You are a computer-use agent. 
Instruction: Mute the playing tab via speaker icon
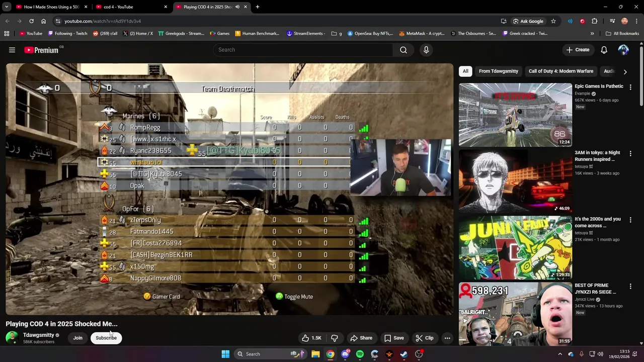[x=237, y=7]
